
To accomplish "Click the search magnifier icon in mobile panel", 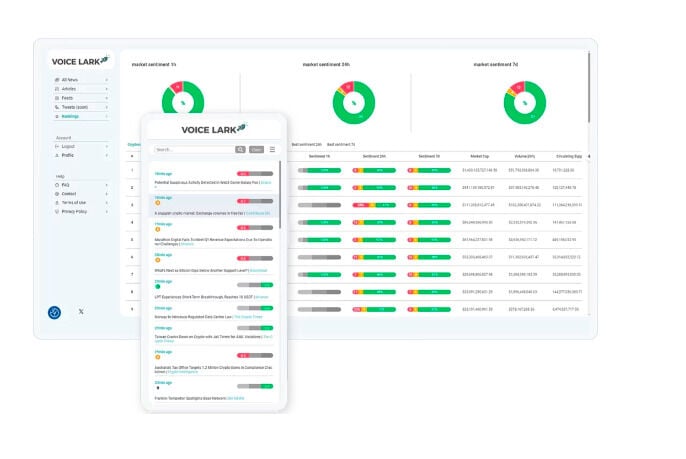I will [240, 149].
